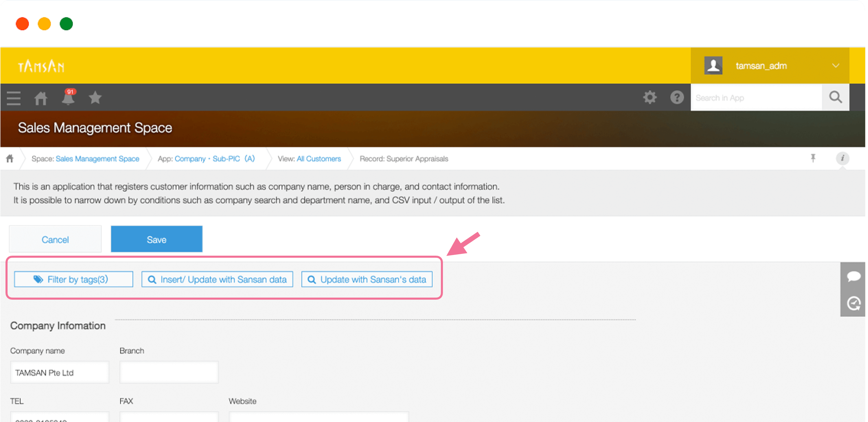Toggle the app info icon
The width and height of the screenshot is (868, 422).
click(842, 158)
